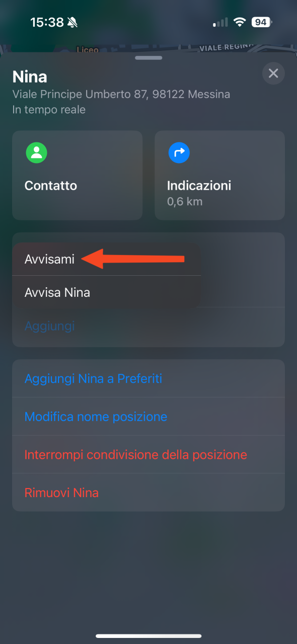Close the Nina details sheet
The width and height of the screenshot is (297, 644).
pos(273,74)
